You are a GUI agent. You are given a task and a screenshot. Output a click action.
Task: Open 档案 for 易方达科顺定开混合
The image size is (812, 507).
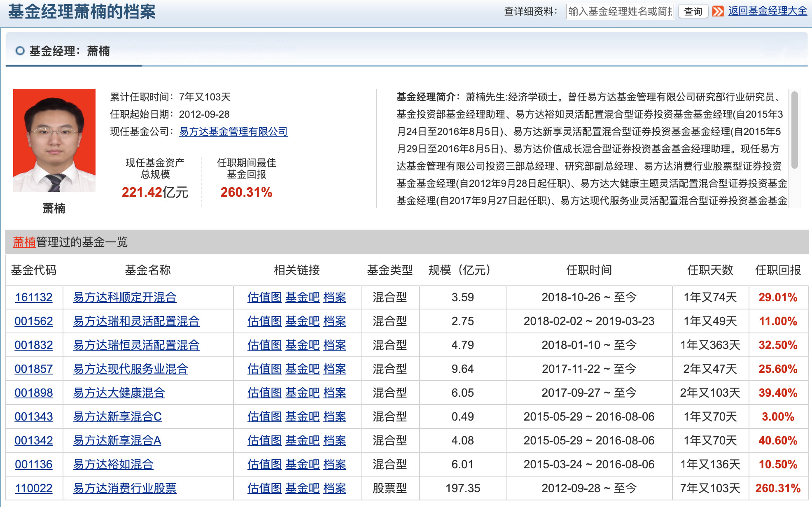point(336,297)
